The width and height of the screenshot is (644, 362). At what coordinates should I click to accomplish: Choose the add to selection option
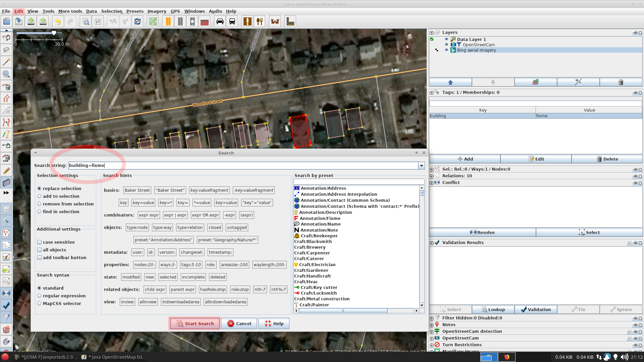[x=40, y=196]
